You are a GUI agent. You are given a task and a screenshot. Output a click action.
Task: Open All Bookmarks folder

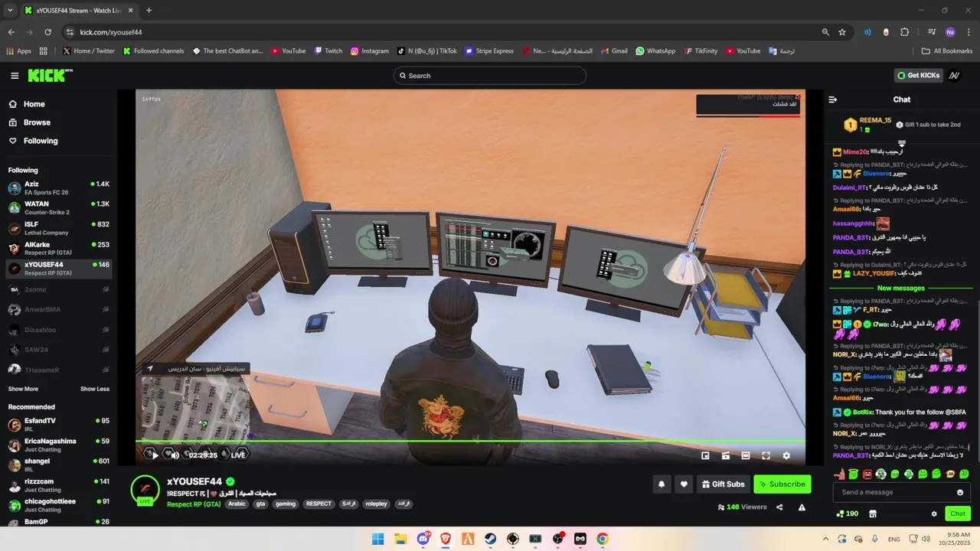tap(947, 51)
